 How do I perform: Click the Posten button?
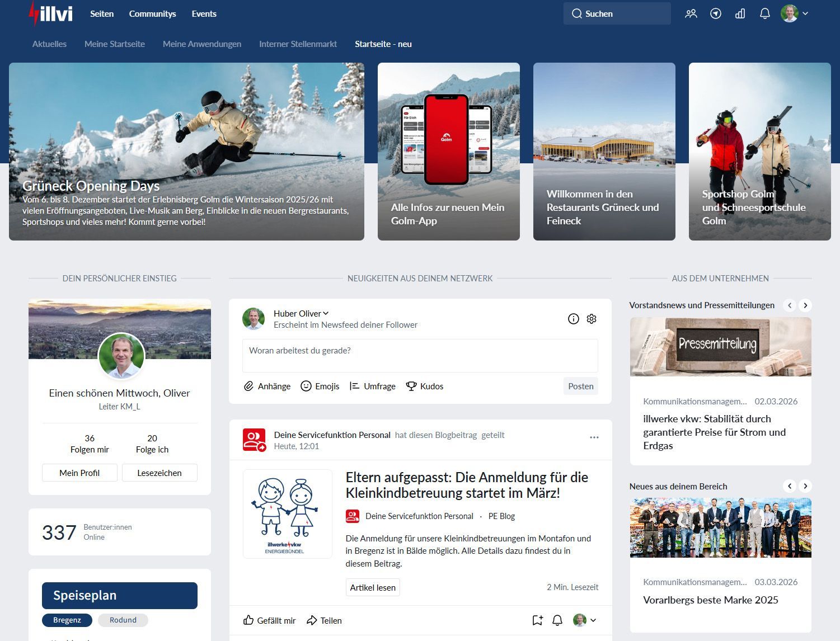click(581, 386)
